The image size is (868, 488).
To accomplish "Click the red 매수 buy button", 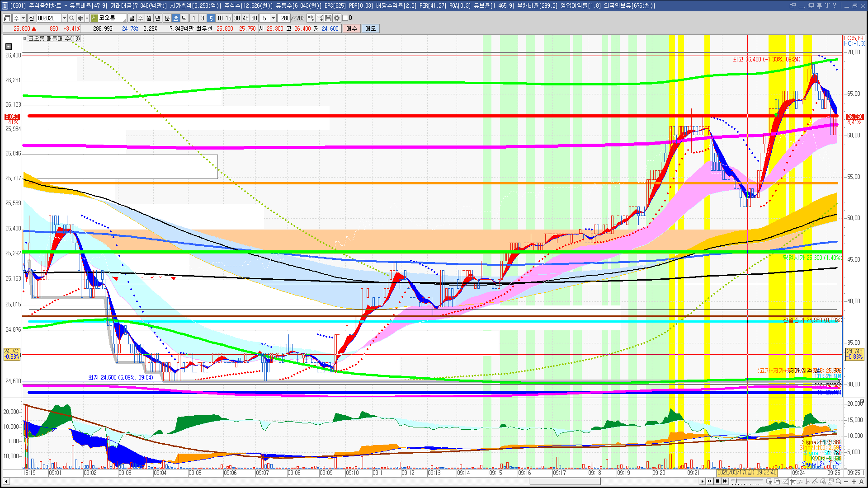I will [352, 28].
